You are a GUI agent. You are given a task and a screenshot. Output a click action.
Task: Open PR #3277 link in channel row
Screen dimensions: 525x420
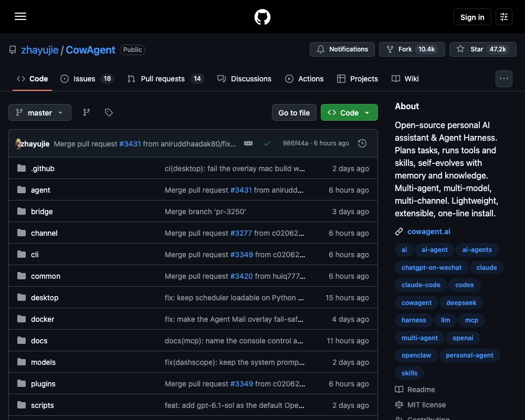tap(241, 233)
